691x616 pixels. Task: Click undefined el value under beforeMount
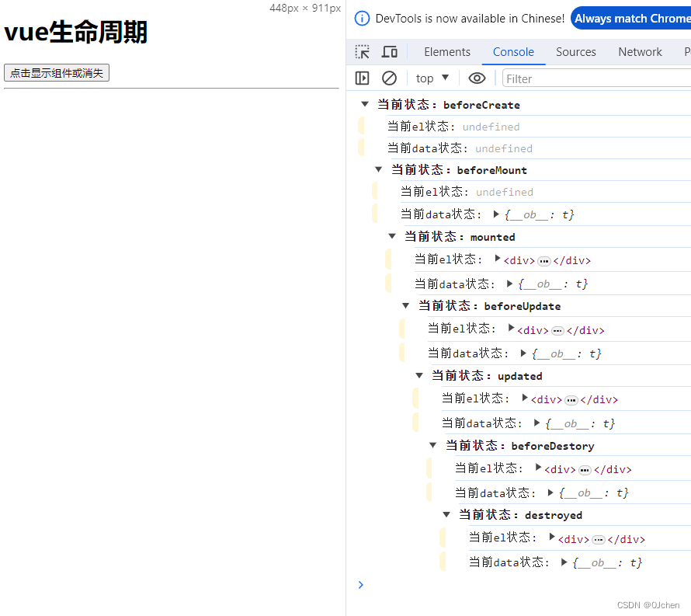pyautogui.click(x=505, y=192)
